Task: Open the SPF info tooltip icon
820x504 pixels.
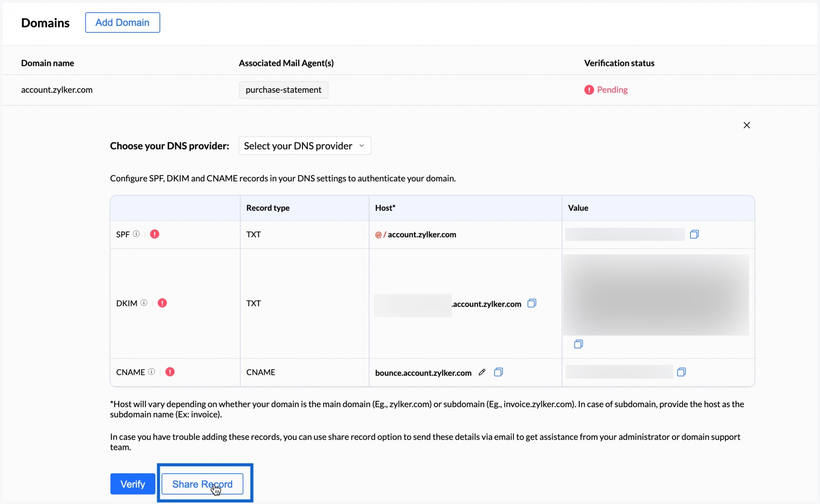Action: click(137, 234)
